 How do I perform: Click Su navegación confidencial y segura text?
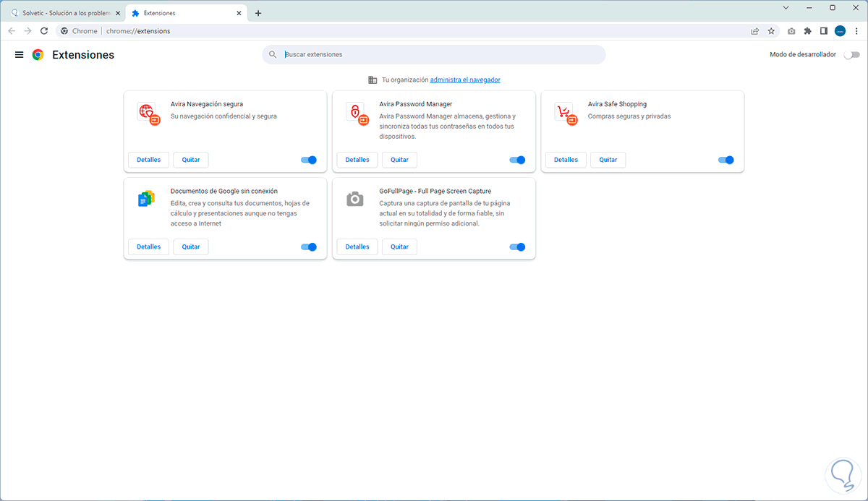coord(224,116)
